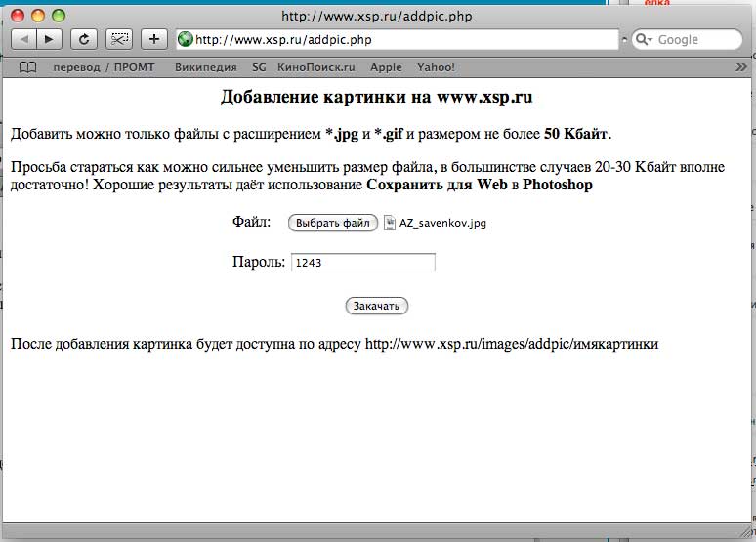Screen dimensions: 756x542
Task: Minimize the window with yellow button
Action: (38, 16)
